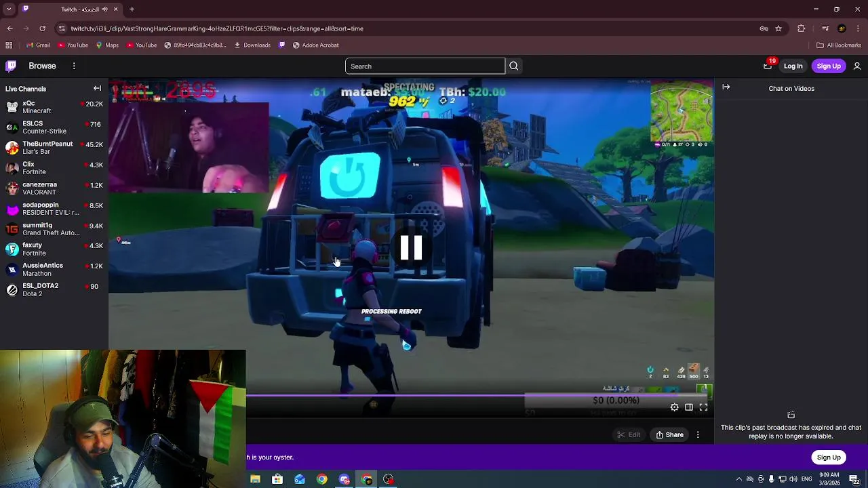Open the Chrome tab search dropdown
The image size is (868, 488).
(x=9, y=9)
